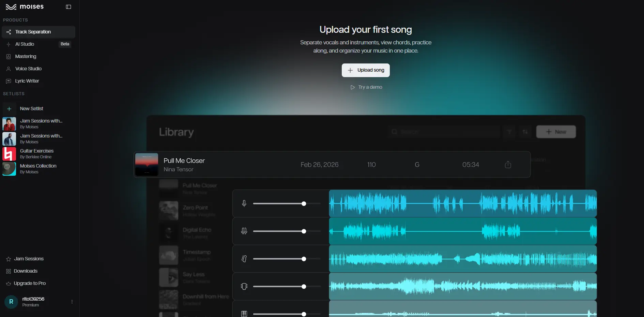Select Voice Studio
644x317 pixels.
[x=39, y=69]
